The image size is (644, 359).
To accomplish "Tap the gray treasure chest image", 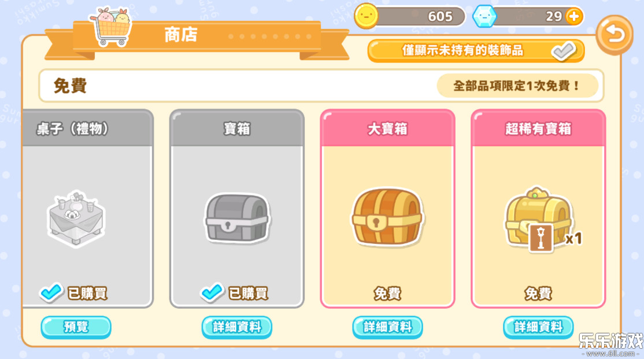I will click(x=237, y=218).
